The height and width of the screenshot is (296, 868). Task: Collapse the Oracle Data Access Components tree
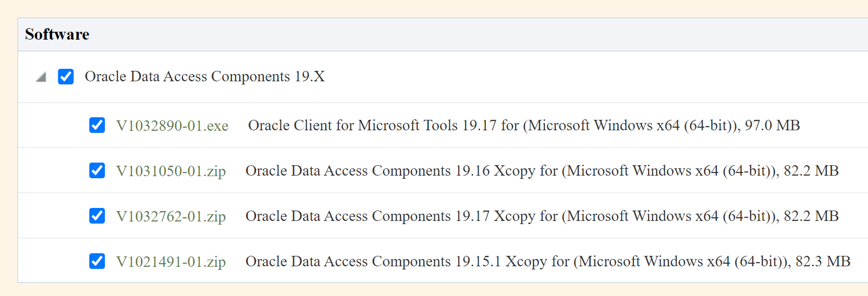[41, 77]
